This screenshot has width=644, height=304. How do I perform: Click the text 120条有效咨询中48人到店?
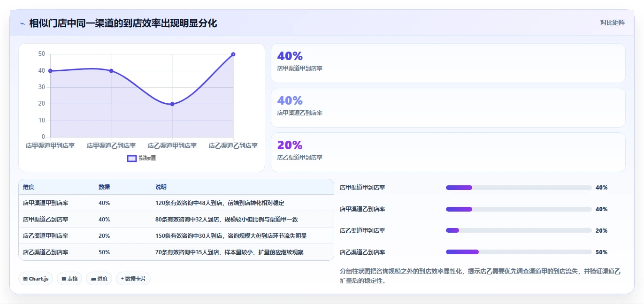(188, 203)
